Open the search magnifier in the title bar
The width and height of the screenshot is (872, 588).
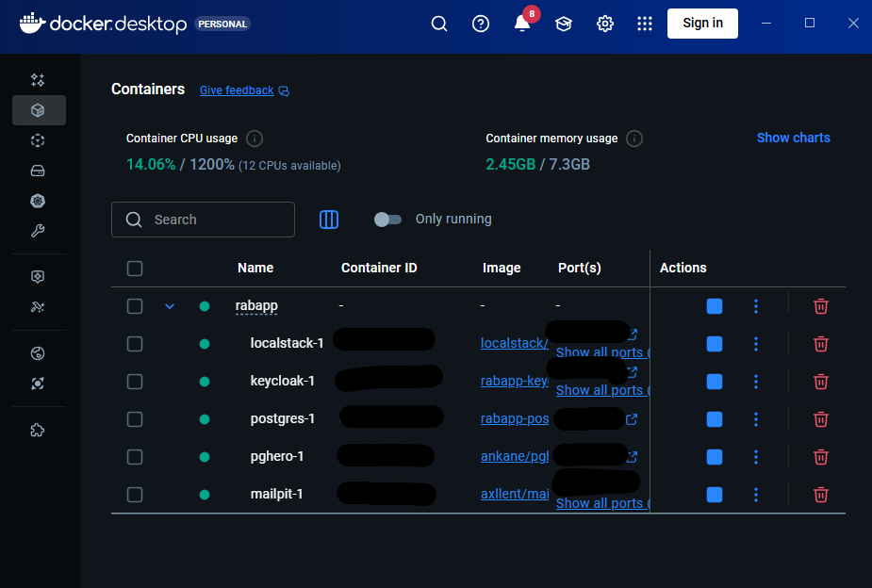click(x=439, y=24)
